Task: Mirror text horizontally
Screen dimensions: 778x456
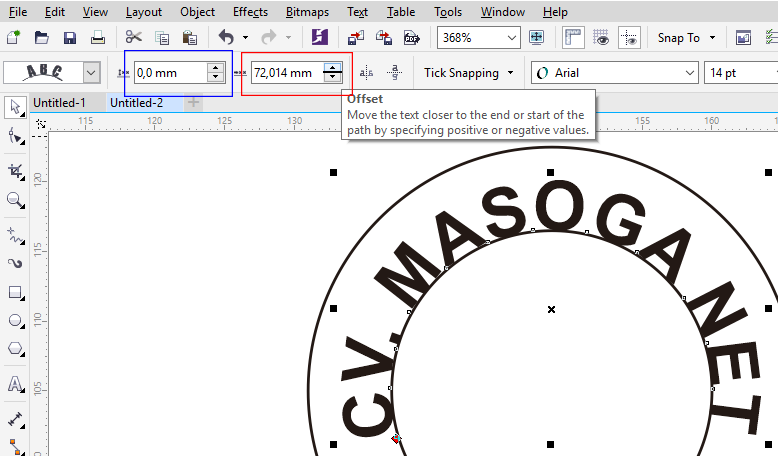Action: tap(366, 73)
